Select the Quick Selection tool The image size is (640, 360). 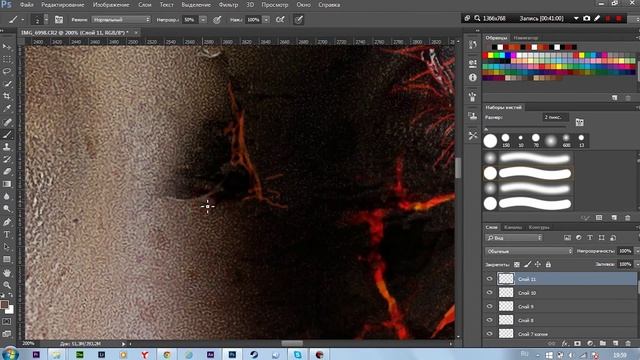coord(7,84)
